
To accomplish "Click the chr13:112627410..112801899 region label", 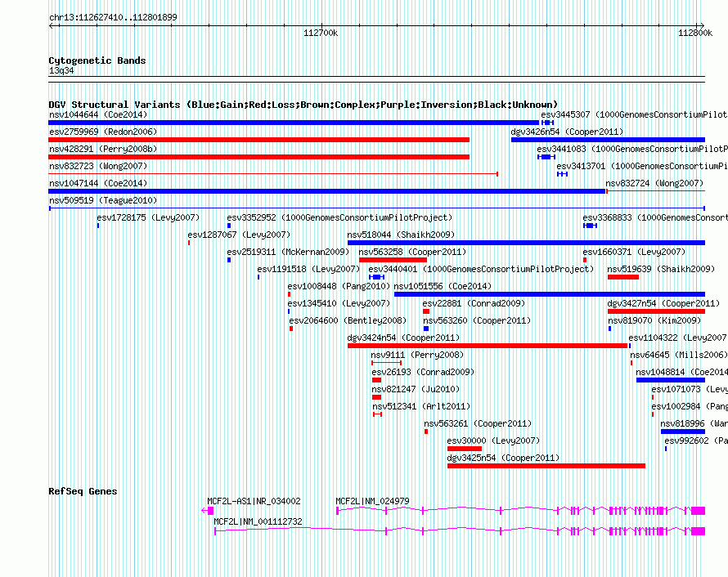I will [x=113, y=18].
